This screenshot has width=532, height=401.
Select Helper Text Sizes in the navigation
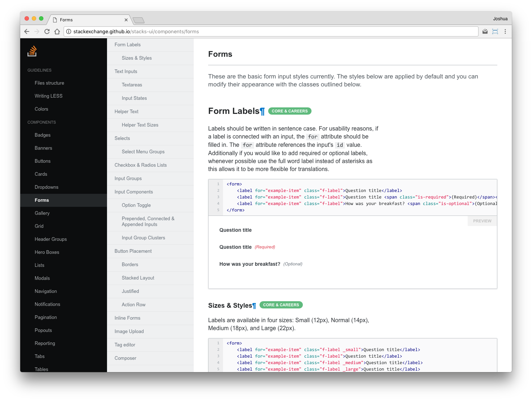[140, 125]
